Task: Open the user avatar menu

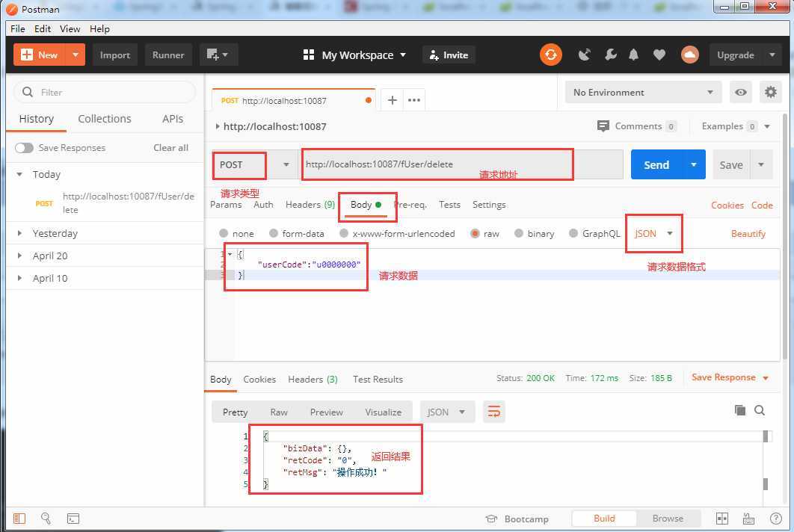Action: pyautogui.click(x=689, y=55)
